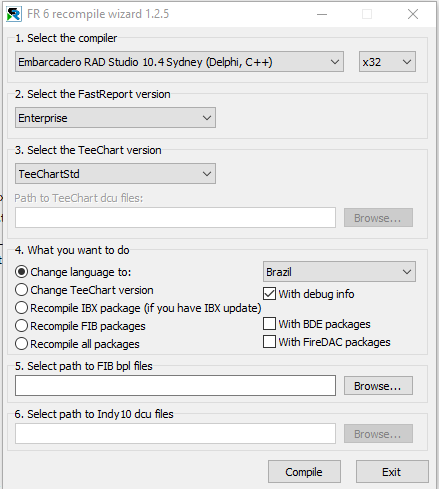Click the FIB bpl files path field
This screenshot has width=439, height=489.
coord(175,386)
